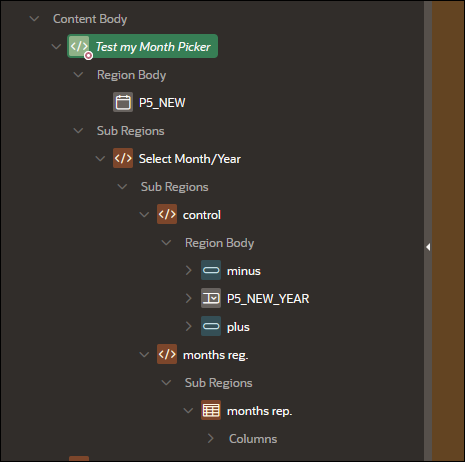Collapse the months reg. node
This screenshot has width=465, height=462.
[x=144, y=355]
